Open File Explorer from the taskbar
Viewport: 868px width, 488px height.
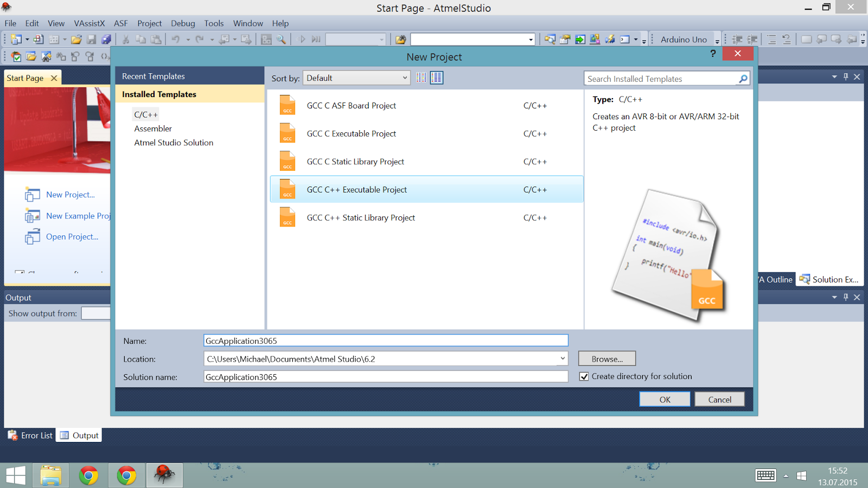click(x=51, y=476)
